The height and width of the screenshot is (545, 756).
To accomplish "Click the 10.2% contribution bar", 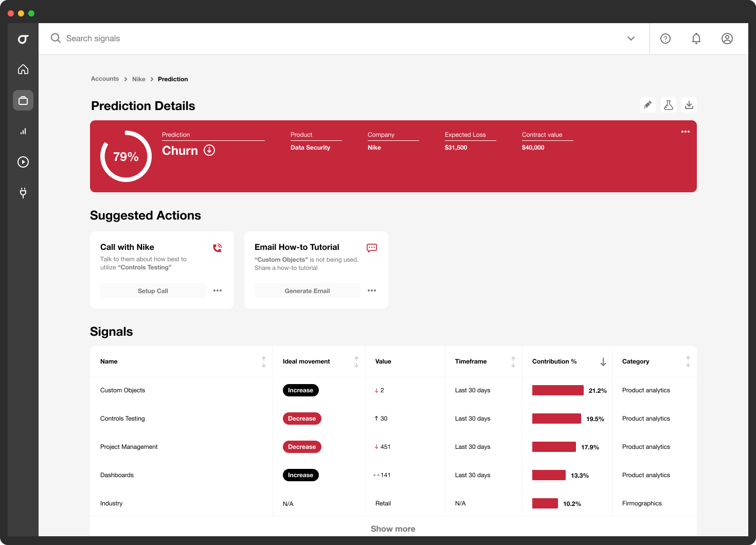I will click(x=545, y=503).
